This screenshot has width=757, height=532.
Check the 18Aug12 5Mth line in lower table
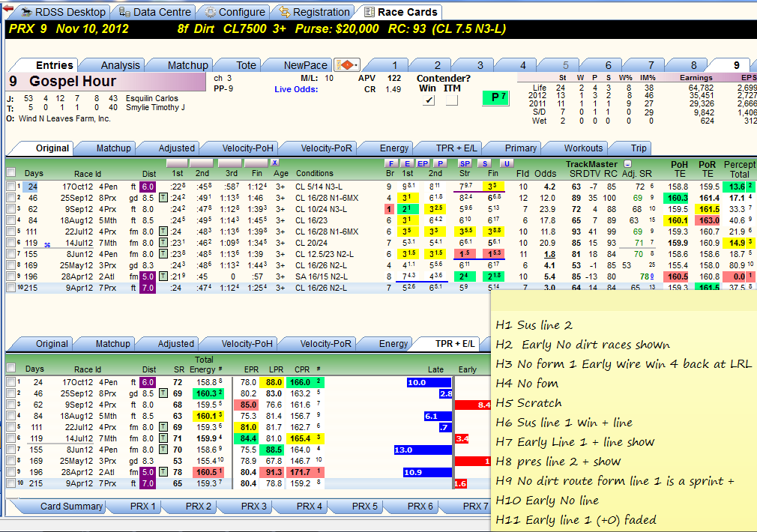[11, 416]
